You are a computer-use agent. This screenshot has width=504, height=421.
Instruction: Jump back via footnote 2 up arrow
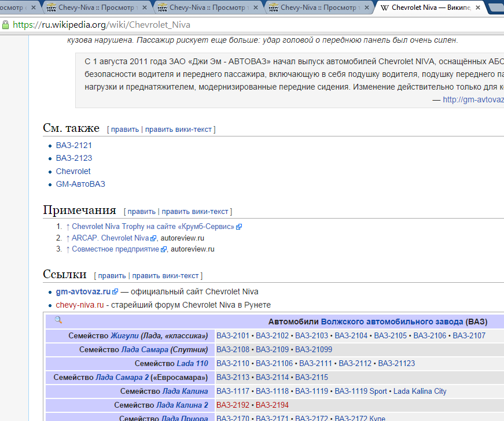(x=68, y=238)
